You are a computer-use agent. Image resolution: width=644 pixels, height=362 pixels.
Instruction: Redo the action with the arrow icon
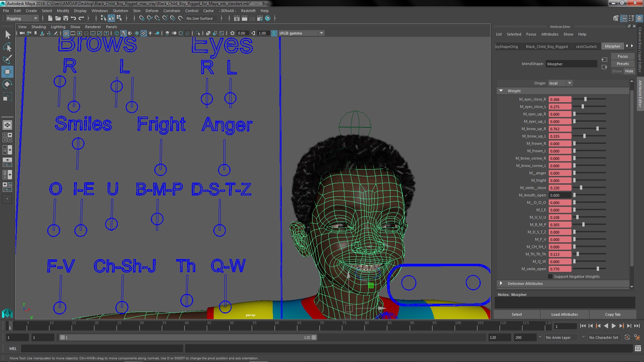(x=81, y=18)
